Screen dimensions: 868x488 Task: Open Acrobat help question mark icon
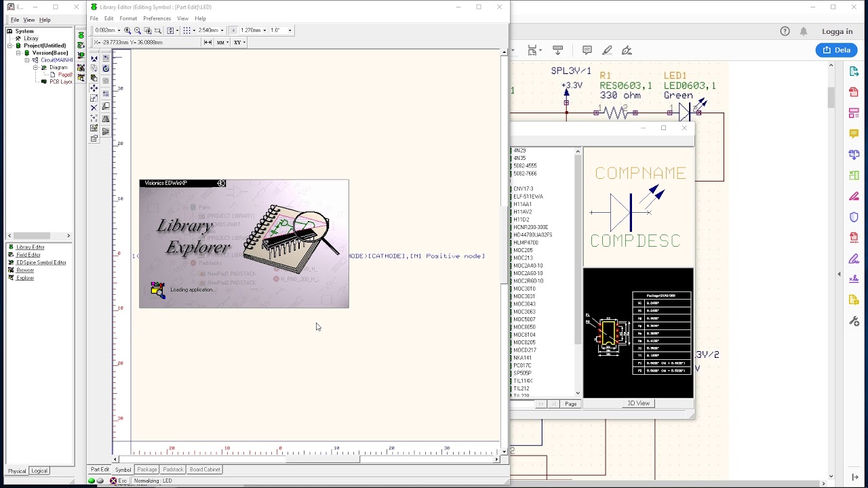tap(785, 31)
